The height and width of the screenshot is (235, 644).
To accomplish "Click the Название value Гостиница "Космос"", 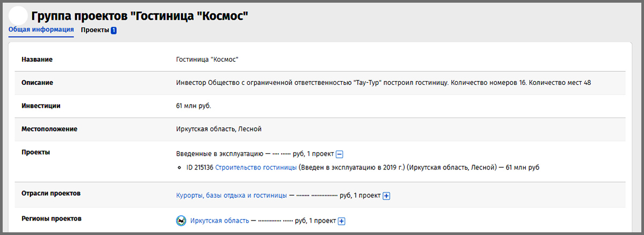I will click(x=207, y=59).
